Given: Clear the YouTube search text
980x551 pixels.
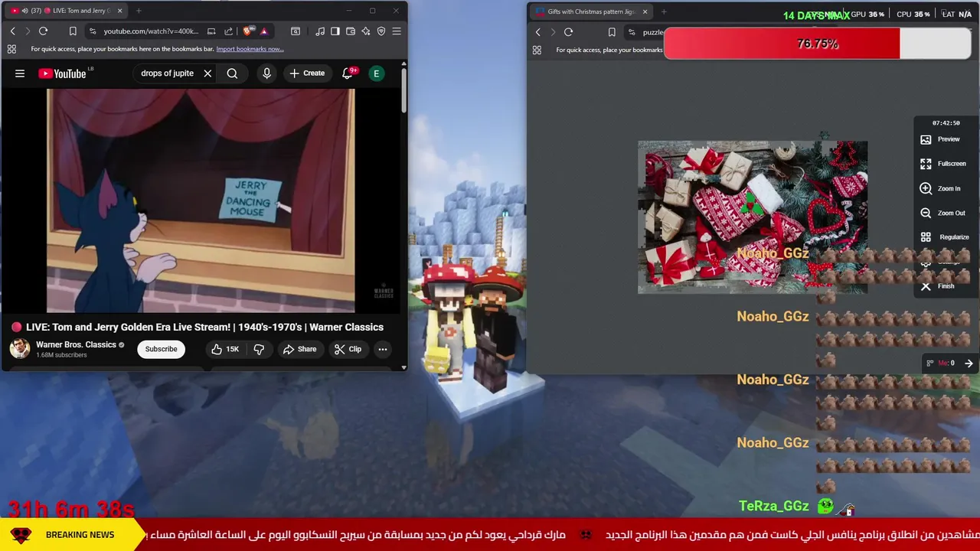Looking at the screenshot, I should 207,73.
